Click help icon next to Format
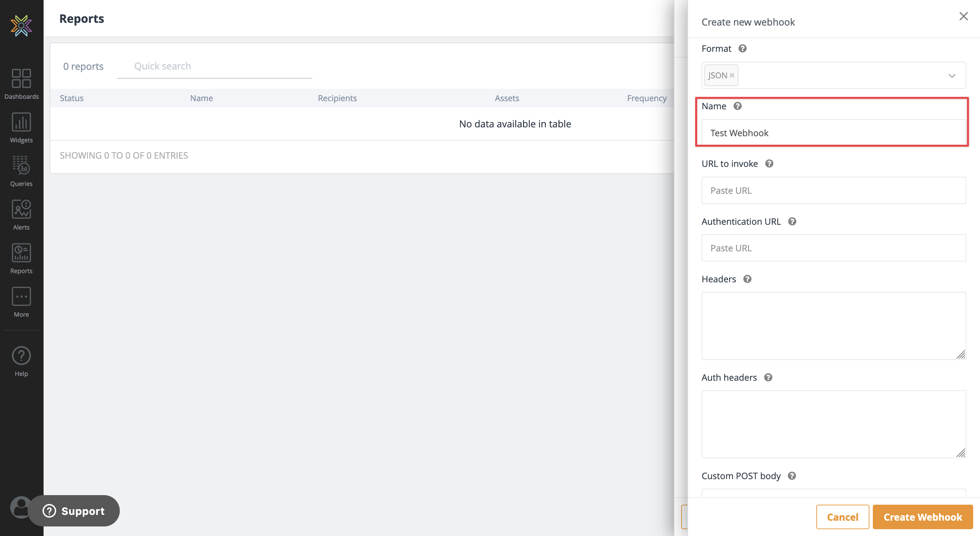This screenshot has width=980, height=536. tap(742, 48)
